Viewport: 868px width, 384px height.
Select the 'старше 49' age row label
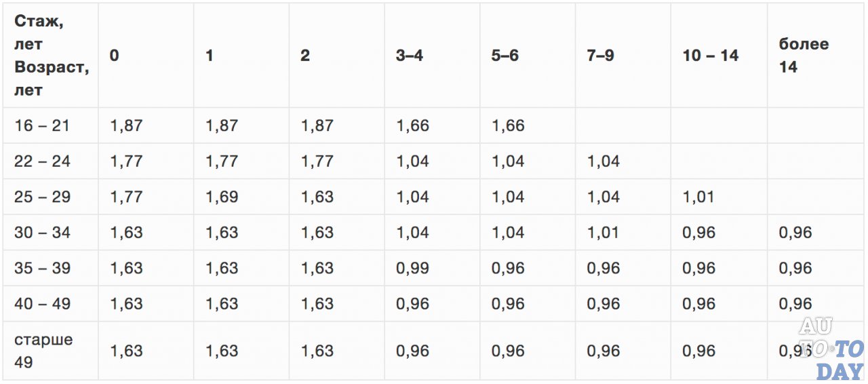tap(43, 351)
